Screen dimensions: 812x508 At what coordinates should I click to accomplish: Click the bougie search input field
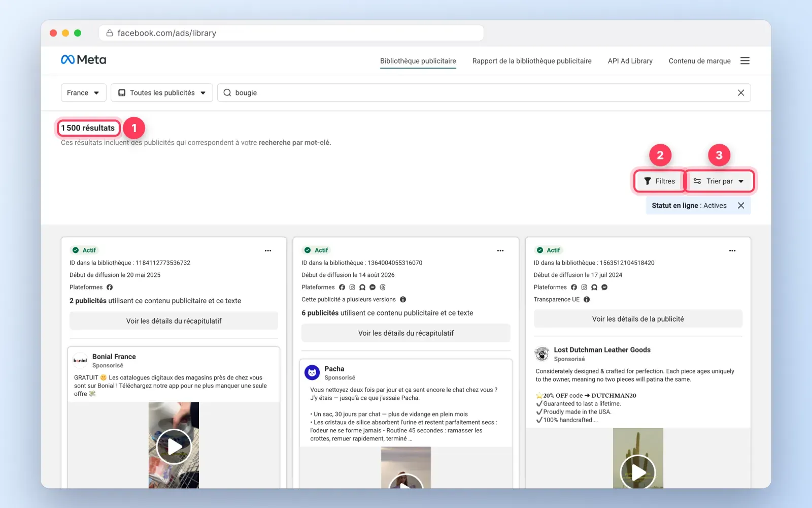[484, 93]
